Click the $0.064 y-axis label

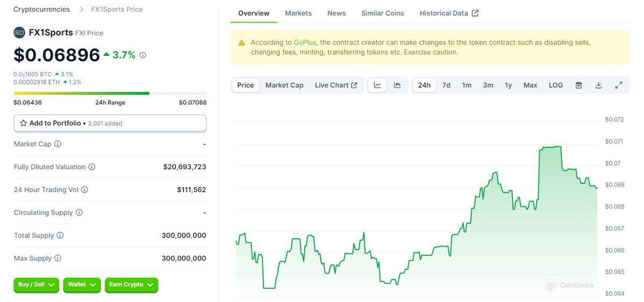tap(614, 293)
